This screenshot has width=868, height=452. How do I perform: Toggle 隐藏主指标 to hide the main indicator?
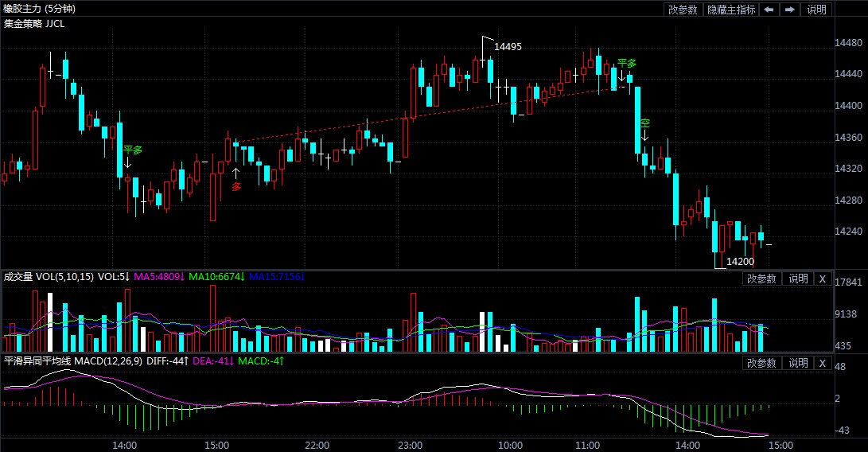731,10
